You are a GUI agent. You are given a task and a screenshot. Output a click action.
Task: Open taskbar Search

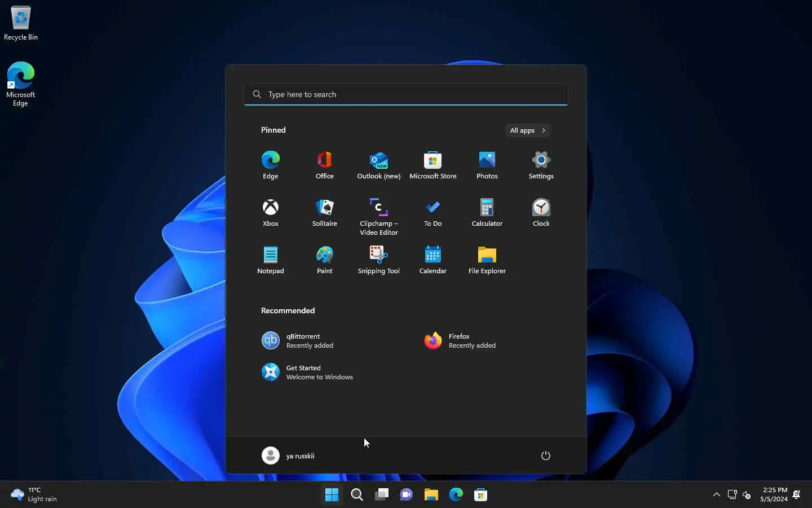357,495
